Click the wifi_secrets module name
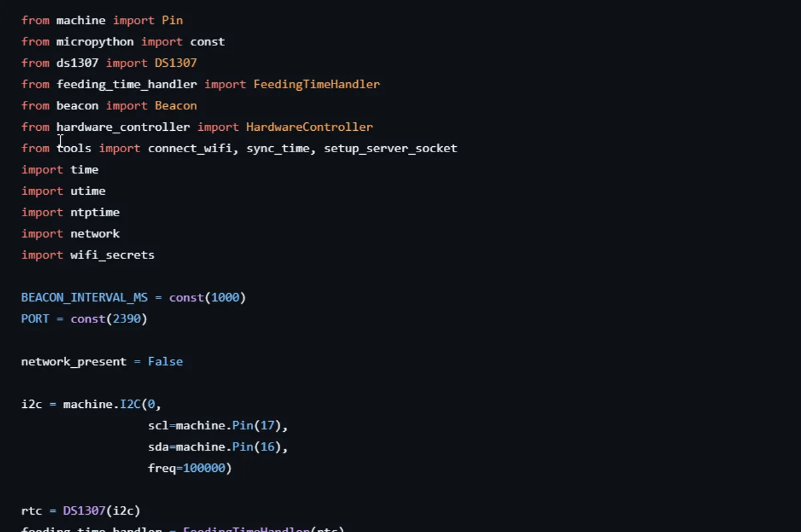 112,255
